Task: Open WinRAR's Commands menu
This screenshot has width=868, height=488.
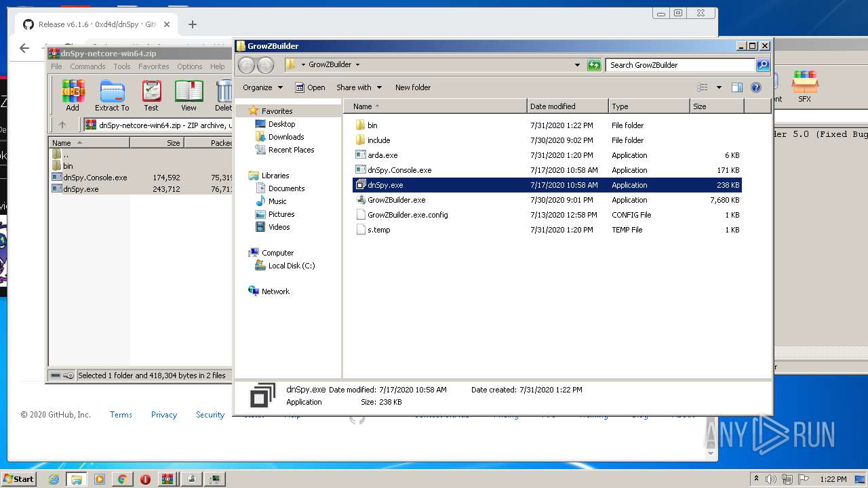Action: point(87,66)
